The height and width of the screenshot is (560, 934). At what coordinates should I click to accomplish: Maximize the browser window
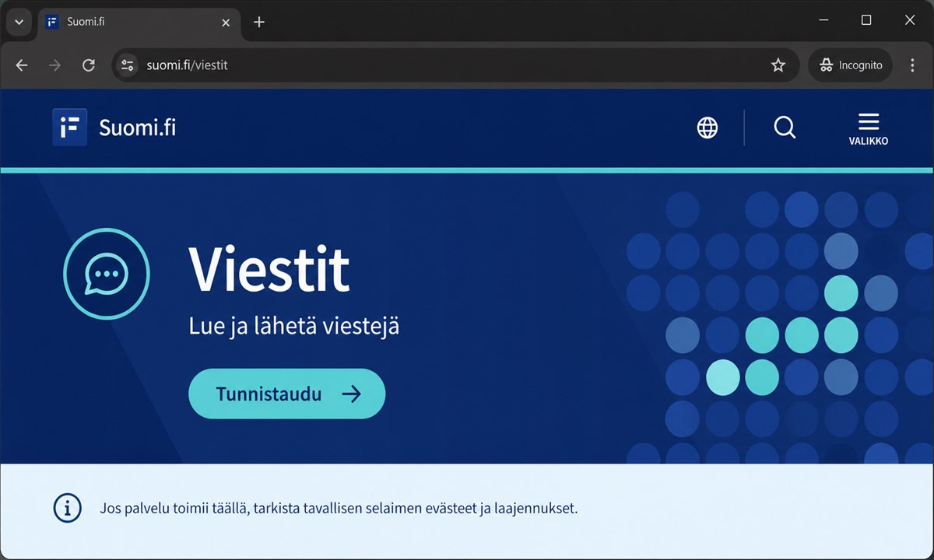point(866,21)
